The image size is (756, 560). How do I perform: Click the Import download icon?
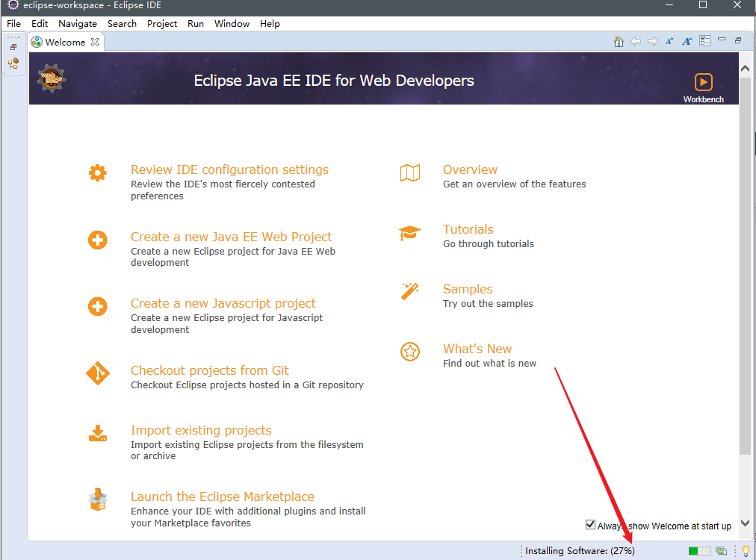tap(97, 433)
